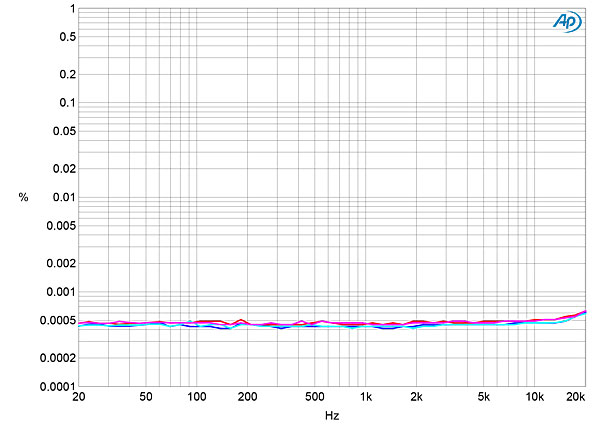Click the '0.2' y-axis label
This screenshot has width=600, height=428.
(x=68, y=74)
